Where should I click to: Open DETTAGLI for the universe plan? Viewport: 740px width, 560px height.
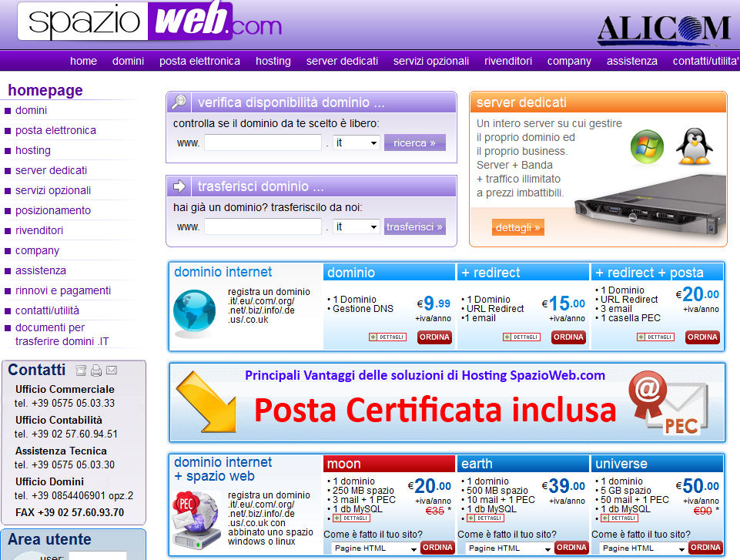click(x=620, y=518)
